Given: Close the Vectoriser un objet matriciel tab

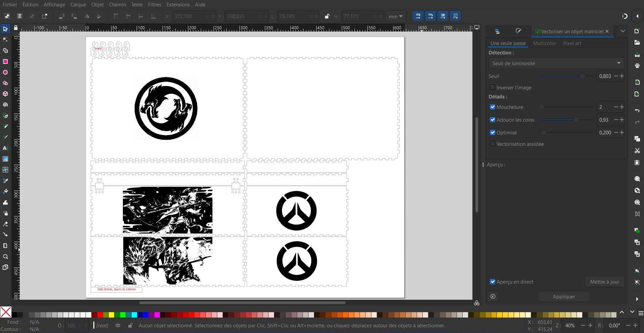Looking at the screenshot, I should point(607,31).
